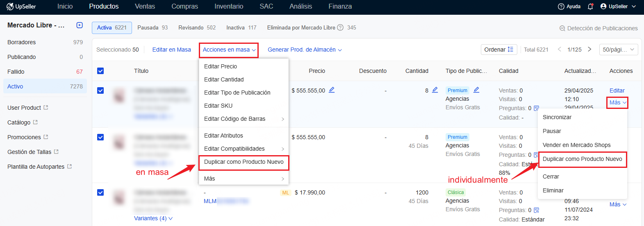Image resolution: width=644 pixels, height=226 pixels.
Task: Switch to the Activa tab
Action: coord(112,27)
